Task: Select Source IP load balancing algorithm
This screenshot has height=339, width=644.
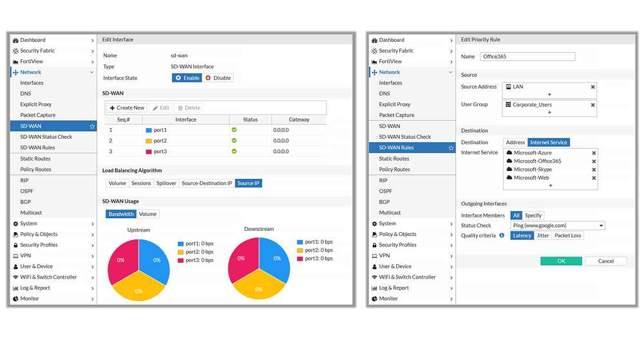Action: 248,183
